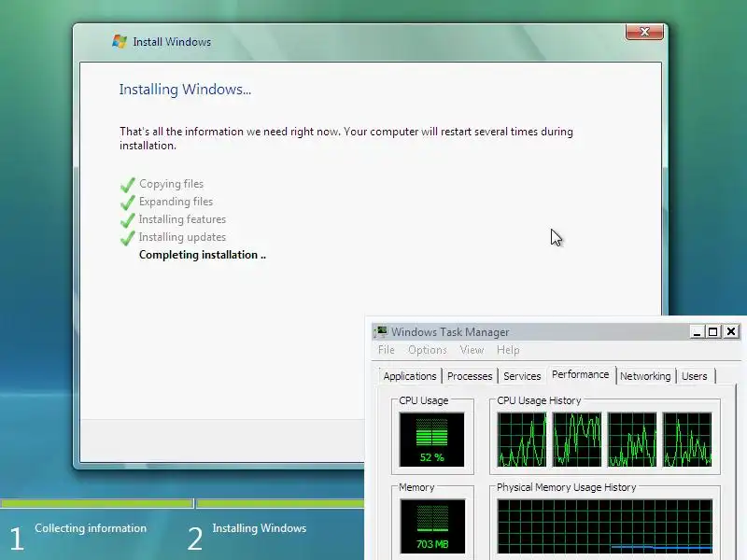The height and width of the screenshot is (560, 747).
Task: Click the Windows flag icon in Install Windows
Action: [120, 41]
